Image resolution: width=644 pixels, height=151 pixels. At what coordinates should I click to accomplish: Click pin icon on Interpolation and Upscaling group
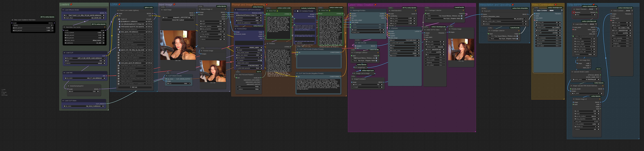[513, 5]
